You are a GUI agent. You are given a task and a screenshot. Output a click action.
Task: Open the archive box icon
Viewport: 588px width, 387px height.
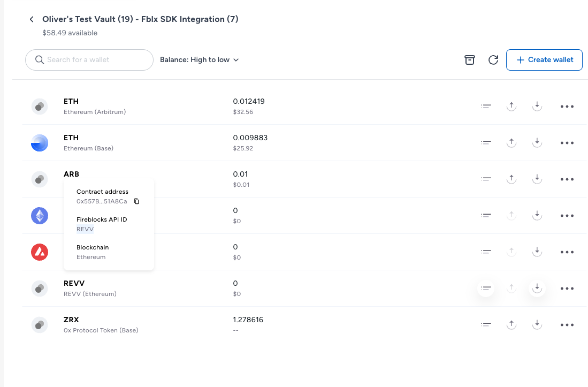470,60
